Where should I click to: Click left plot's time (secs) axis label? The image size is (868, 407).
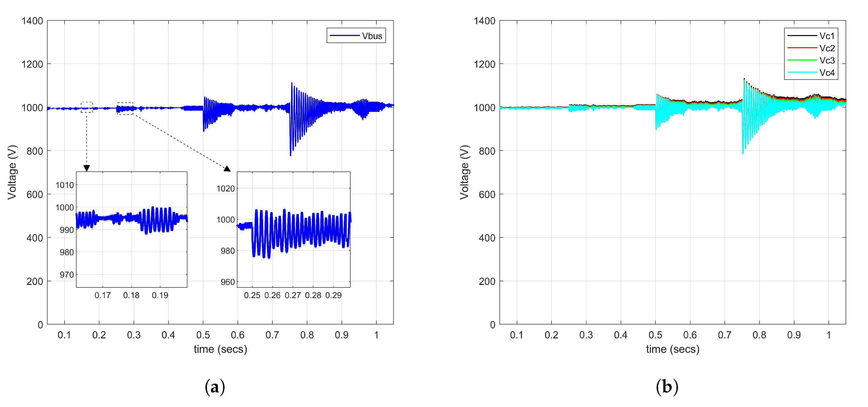(x=220, y=349)
